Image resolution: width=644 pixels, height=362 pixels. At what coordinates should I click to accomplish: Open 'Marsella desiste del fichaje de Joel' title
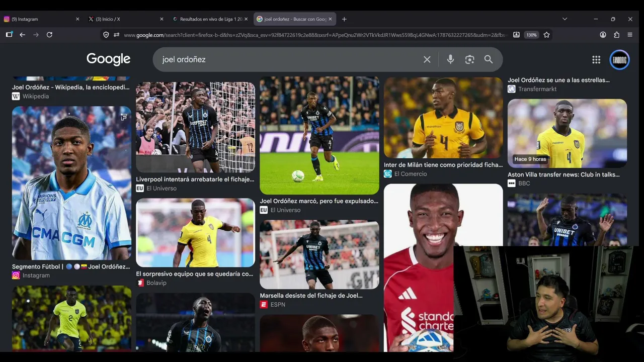tap(311, 296)
